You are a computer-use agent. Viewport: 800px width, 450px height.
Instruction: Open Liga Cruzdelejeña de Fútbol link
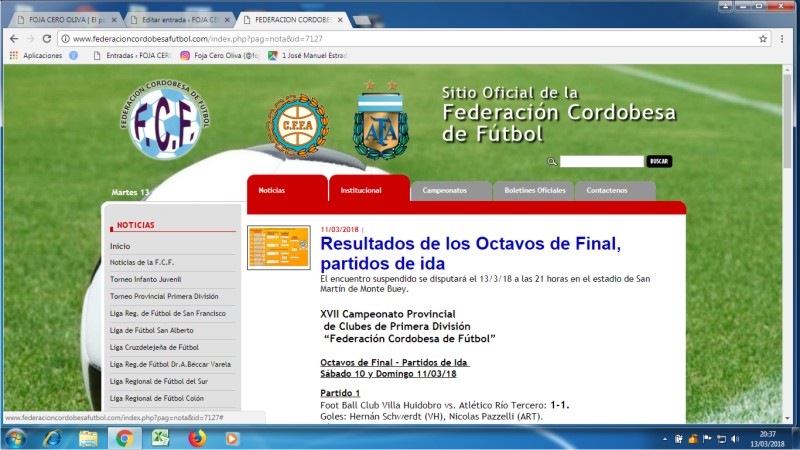point(154,347)
